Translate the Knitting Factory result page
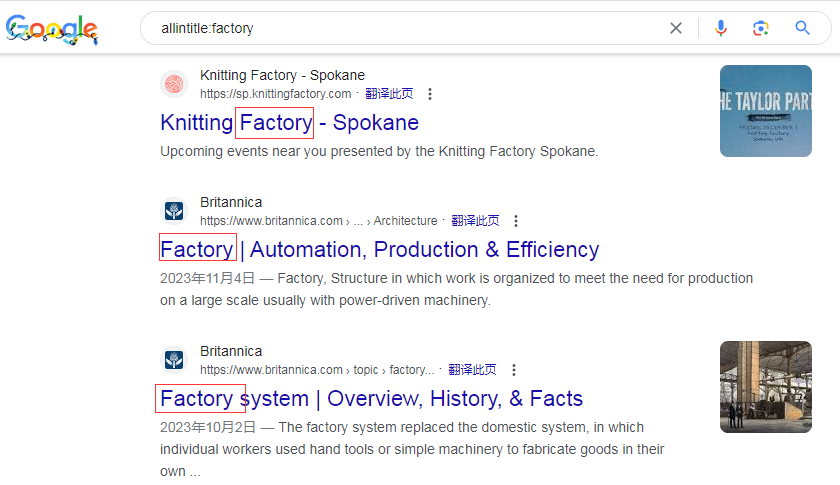 [x=389, y=94]
